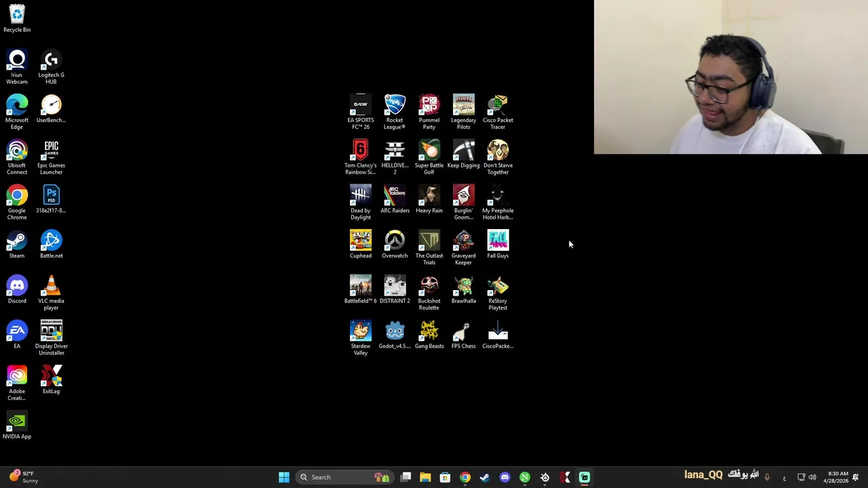Image resolution: width=868 pixels, height=488 pixels.
Task: Open Adobe Creative Cloud desktop shortcut
Action: [17, 384]
